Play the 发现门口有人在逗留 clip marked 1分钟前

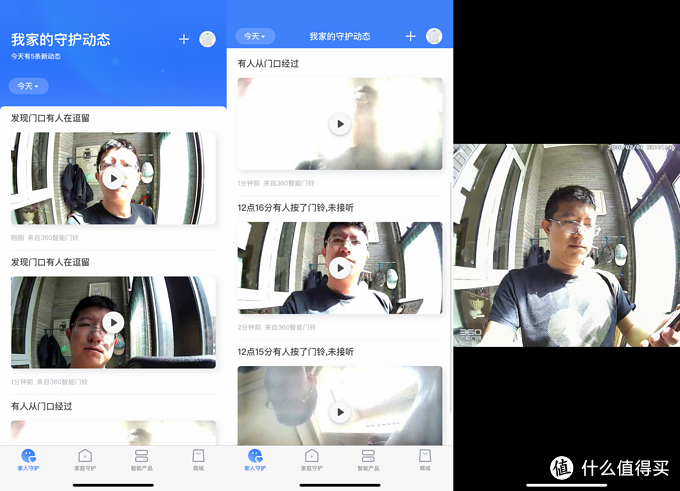tap(114, 322)
